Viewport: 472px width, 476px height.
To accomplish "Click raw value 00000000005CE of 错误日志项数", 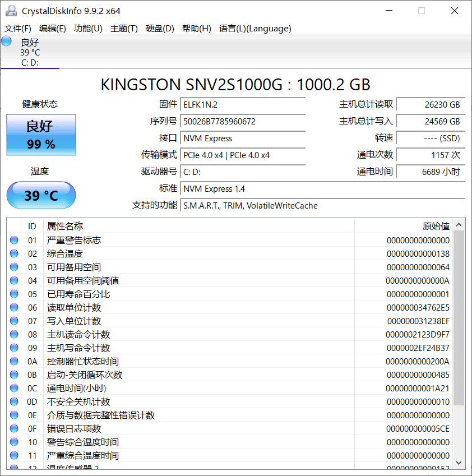I will click(x=418, y=429).
